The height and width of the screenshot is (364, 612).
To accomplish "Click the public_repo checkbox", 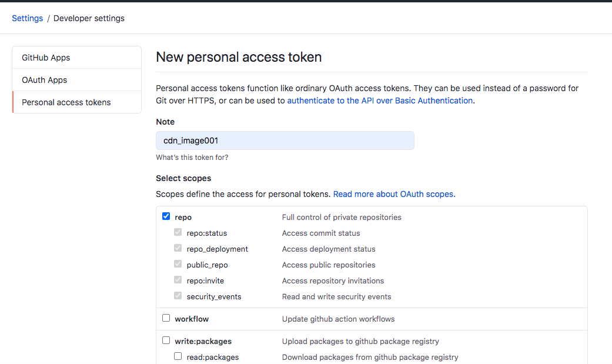I will [x=178, y=264].
